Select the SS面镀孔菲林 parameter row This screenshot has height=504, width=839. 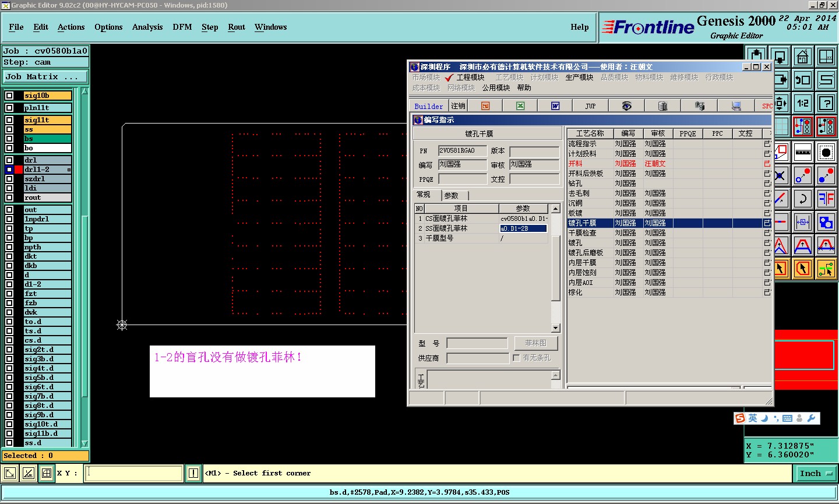point(481,228)
